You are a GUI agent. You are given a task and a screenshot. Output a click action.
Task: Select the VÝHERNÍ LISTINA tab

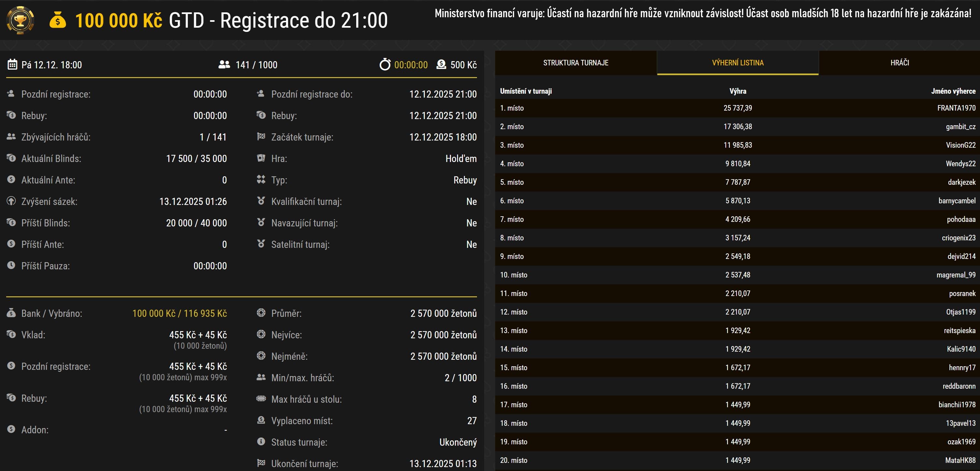(738, 63)
